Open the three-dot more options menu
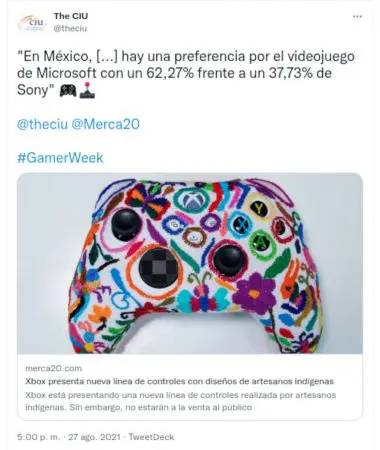380x450 pixels. click(357, 16)
